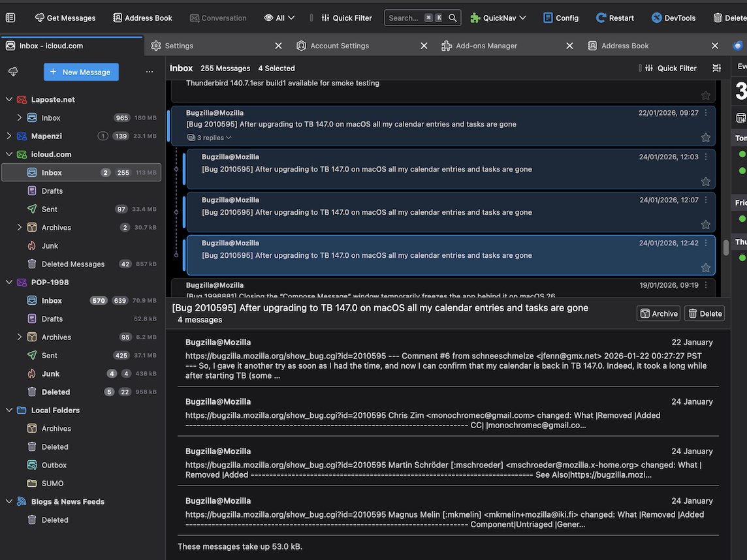This screenshot has height=560, width=747.
Task: Click the global Search field
Action: tap(404, 18)
